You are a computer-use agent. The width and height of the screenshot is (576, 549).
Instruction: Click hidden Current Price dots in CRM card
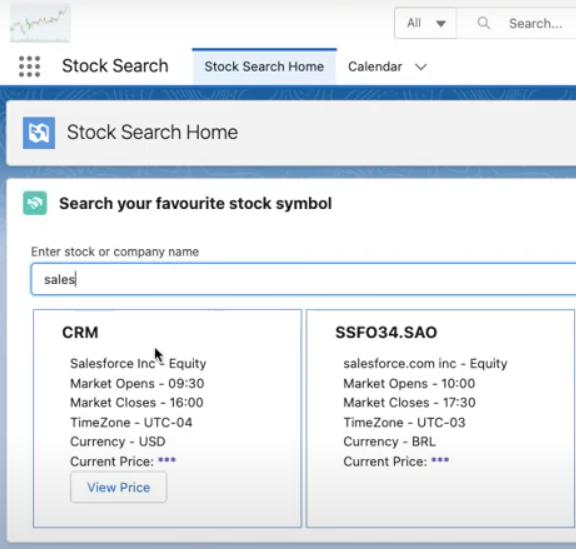167,460
